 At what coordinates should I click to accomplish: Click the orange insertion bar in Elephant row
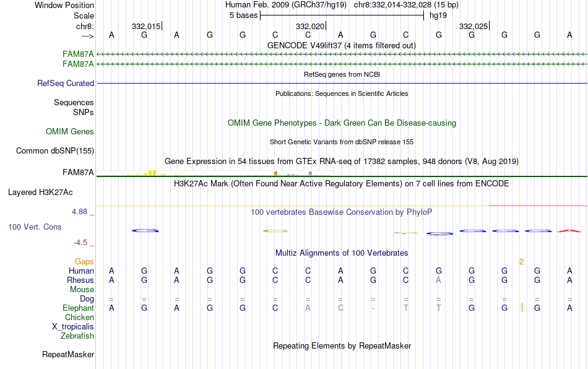point(522,308)
